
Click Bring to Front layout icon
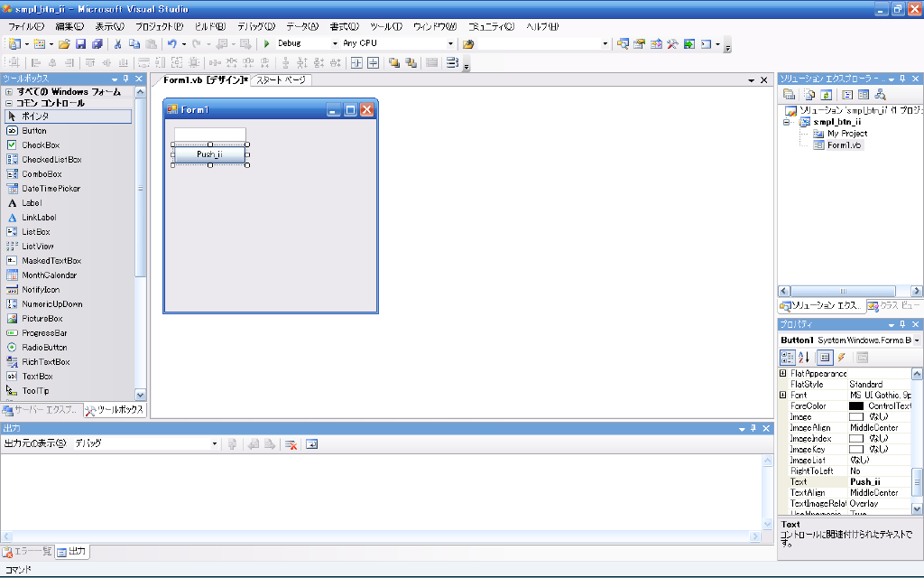click(394, 62)
